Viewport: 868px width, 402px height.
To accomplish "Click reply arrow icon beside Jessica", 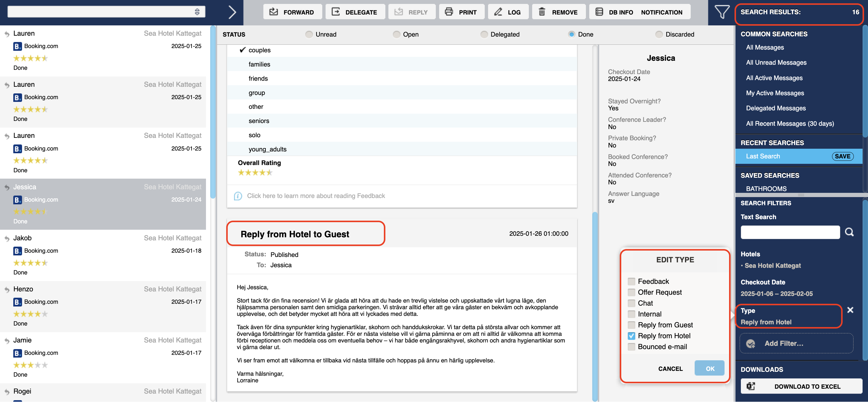I will 7,187.
